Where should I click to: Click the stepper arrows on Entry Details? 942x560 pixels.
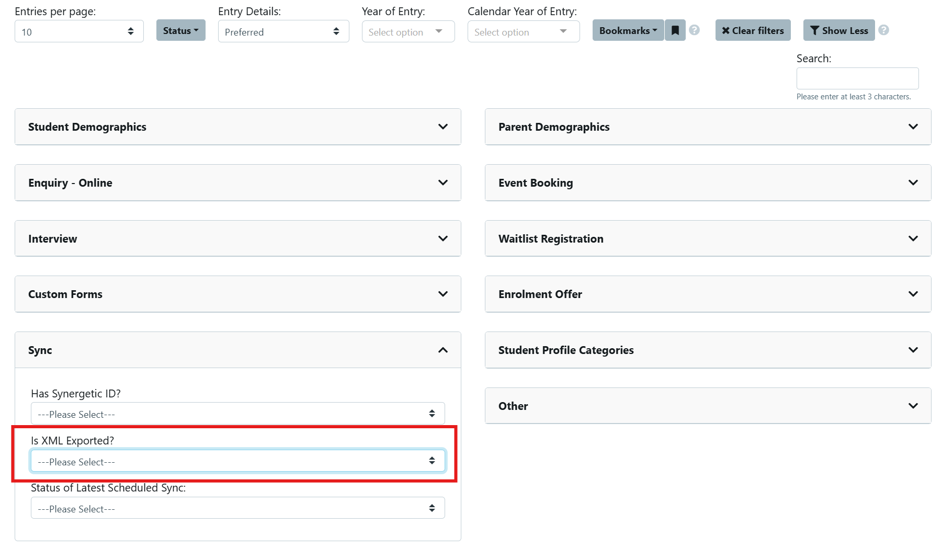pyautogui.click(x=337, y=31)
